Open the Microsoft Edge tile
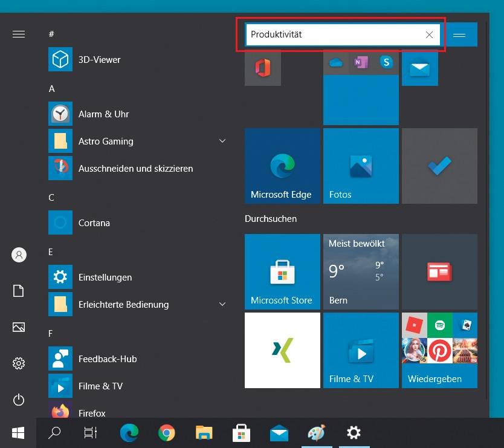Image resolution: width=504 pixels, height=448 pixels. [282, 166]
